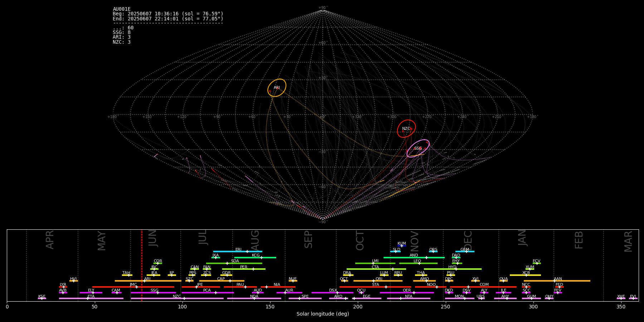
Task: Select the cyan ERI shower bar
Action: tap(238, 252)
